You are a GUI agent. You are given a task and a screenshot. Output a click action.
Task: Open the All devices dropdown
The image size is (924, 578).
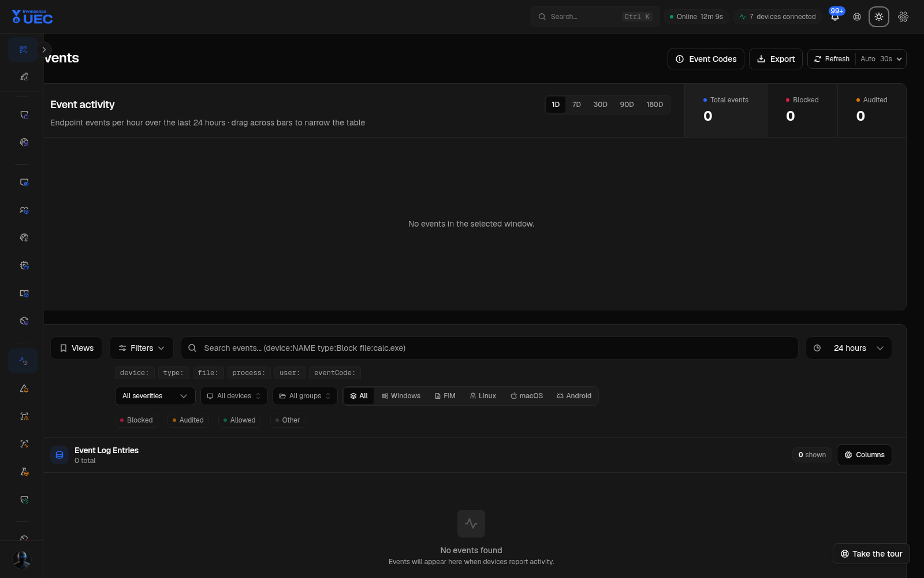(234, 396)
